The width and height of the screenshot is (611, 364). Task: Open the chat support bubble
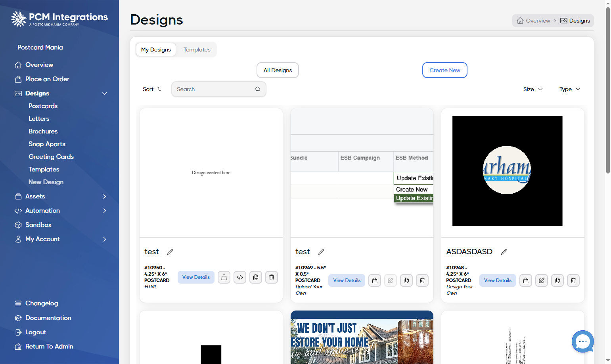click(582, 341)
